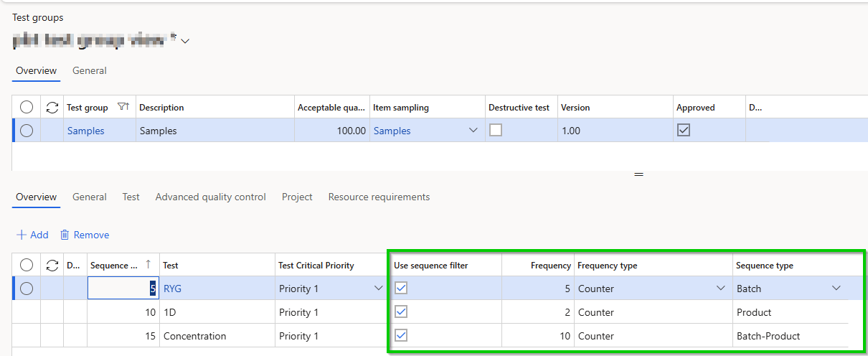This screenshot has height=356, width=868.
Task: Open Test Critical Priority dropdown for RYG
Action: [378, 289]
